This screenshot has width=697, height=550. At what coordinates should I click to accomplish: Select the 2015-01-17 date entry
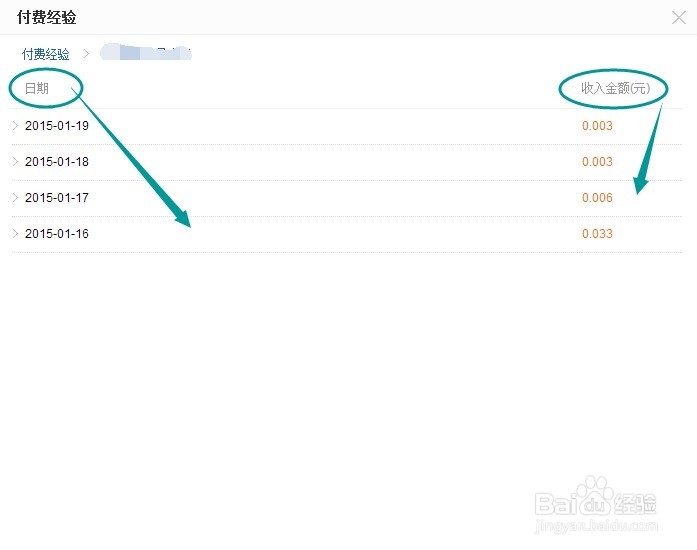pyautogui.click(x=57, y=198)
